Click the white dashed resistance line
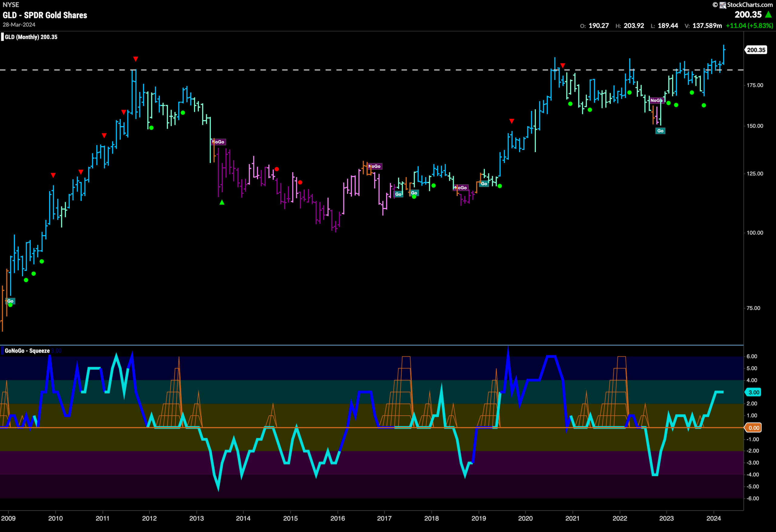The image size is (776, 532). tap(372, 70)
